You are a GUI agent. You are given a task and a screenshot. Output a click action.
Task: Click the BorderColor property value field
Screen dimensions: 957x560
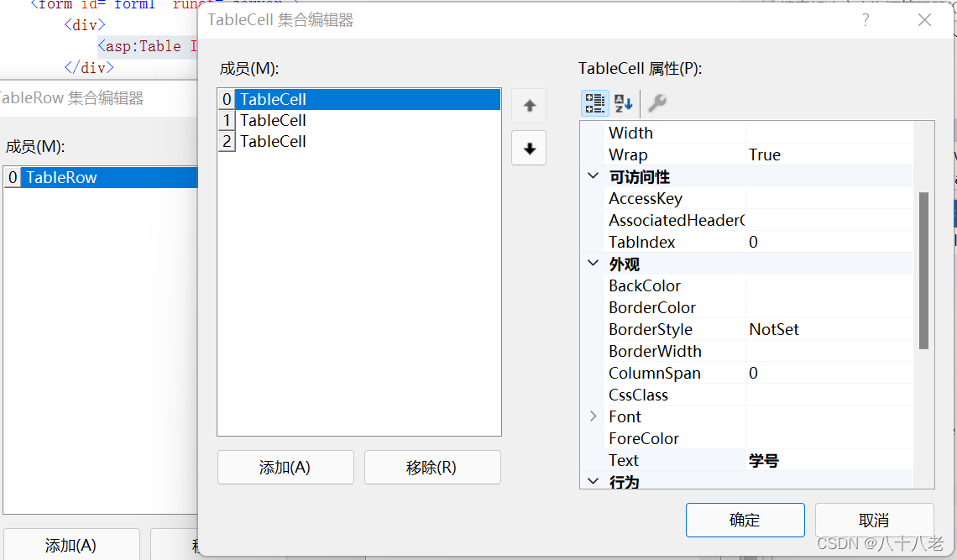pos(829,307)
